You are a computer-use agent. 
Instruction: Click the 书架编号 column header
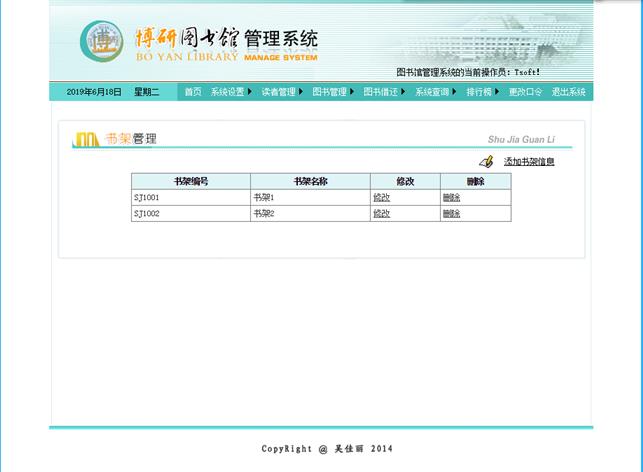point(190,181)
